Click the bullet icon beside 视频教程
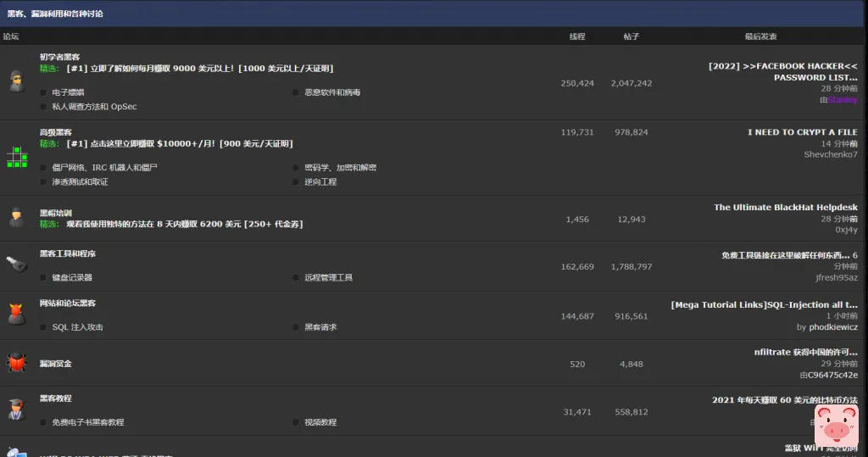The image size is (868, 457). point(296,422)
